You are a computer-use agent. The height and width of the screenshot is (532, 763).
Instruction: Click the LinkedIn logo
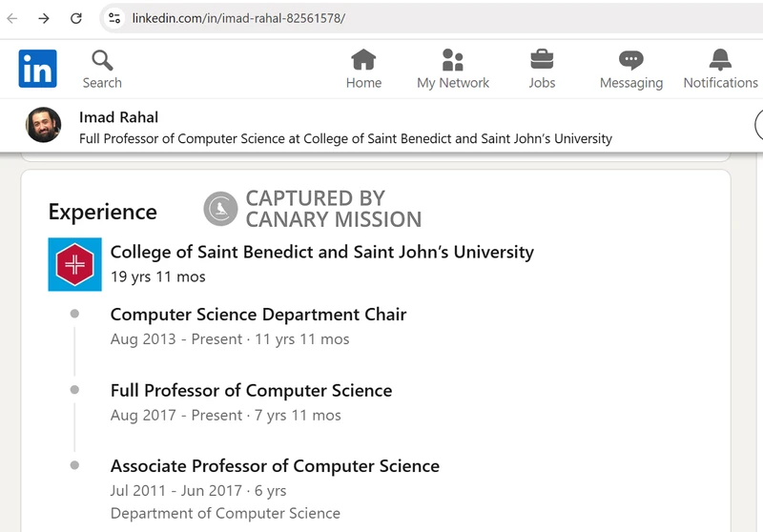pos(37,69)
